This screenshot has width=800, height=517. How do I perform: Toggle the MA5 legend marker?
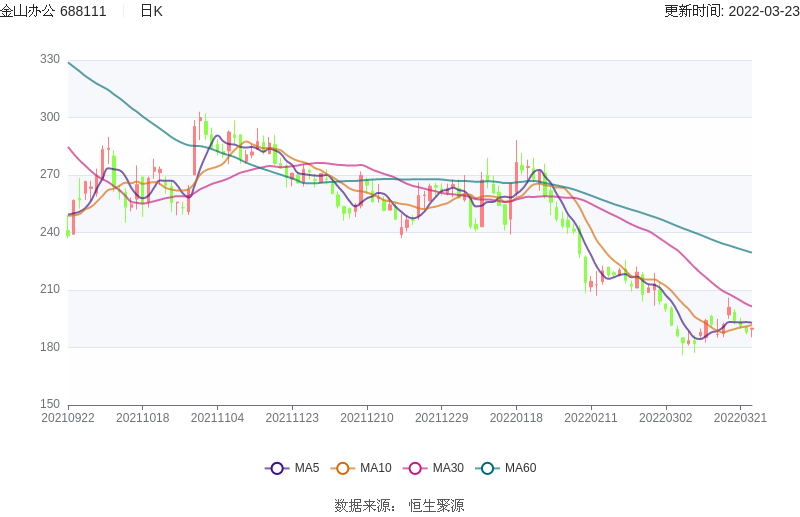(x=277, y=468)
